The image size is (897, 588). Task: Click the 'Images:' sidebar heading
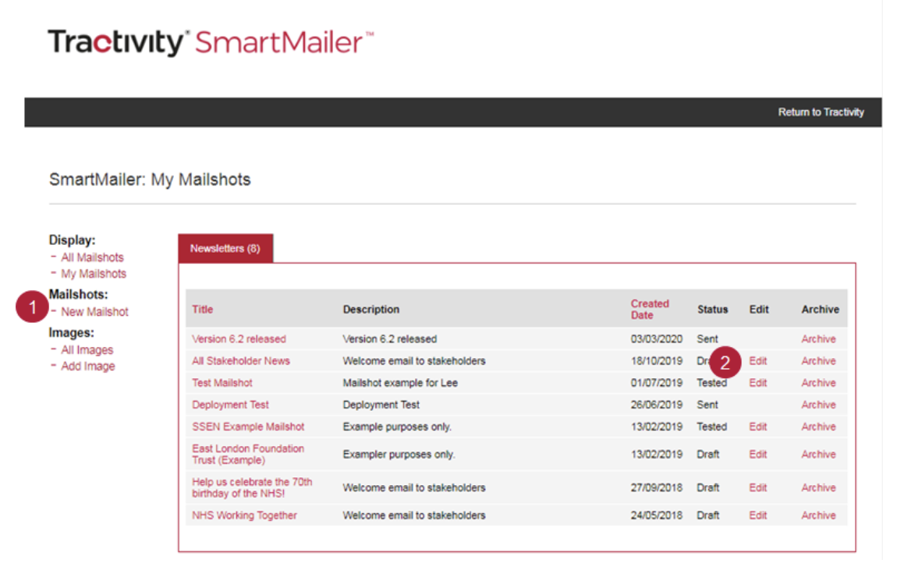point(72,333)
